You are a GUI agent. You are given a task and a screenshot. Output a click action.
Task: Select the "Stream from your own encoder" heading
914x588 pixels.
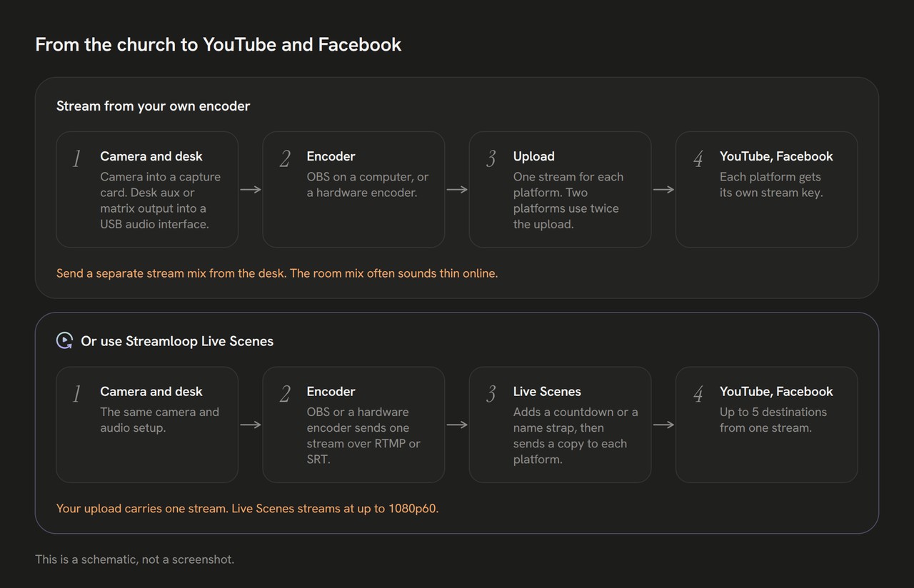(154, 106)
